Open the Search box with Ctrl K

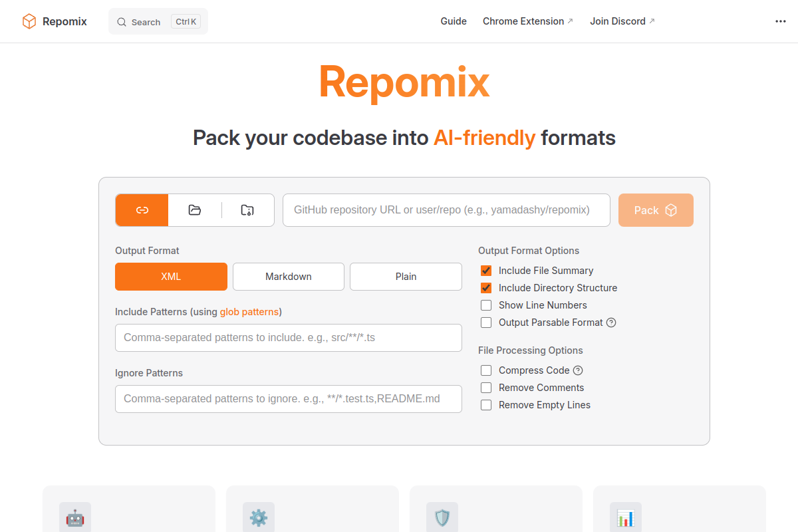click(158, 21)
